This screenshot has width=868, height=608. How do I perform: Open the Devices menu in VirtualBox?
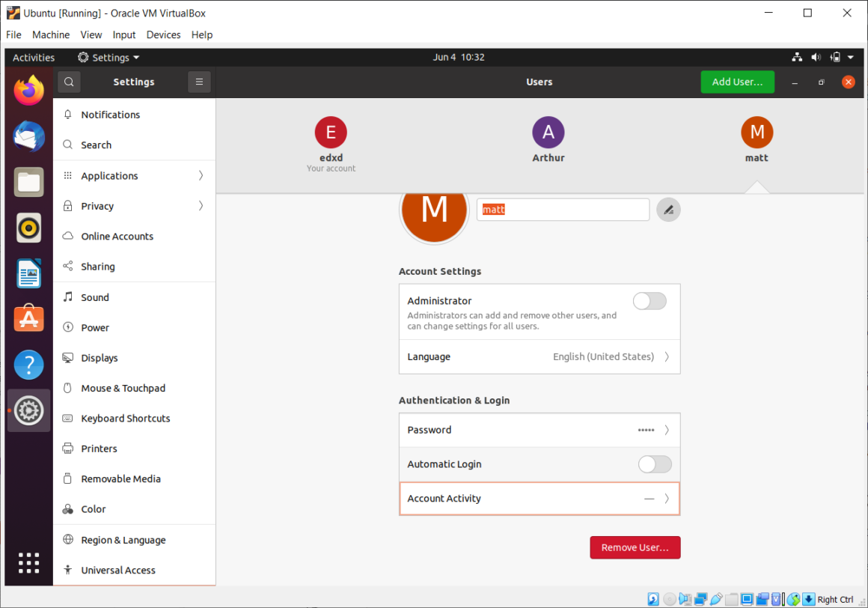[163, 34]
